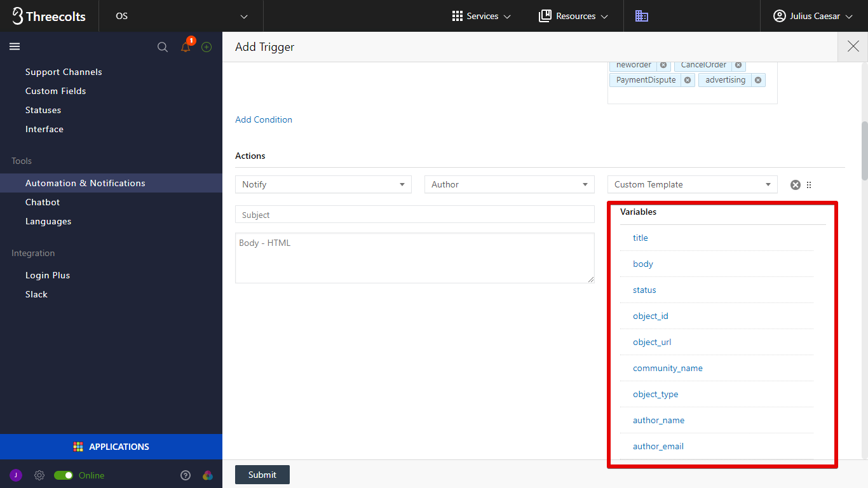Open the Notify action dropdown
Viewport: 868px width, 488px height.
point(323,184)
